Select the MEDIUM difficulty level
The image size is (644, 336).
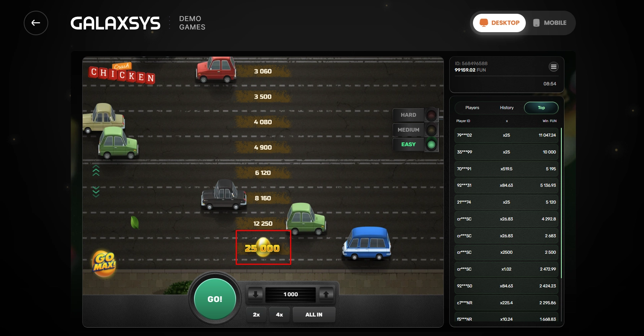tap(408, 130)
